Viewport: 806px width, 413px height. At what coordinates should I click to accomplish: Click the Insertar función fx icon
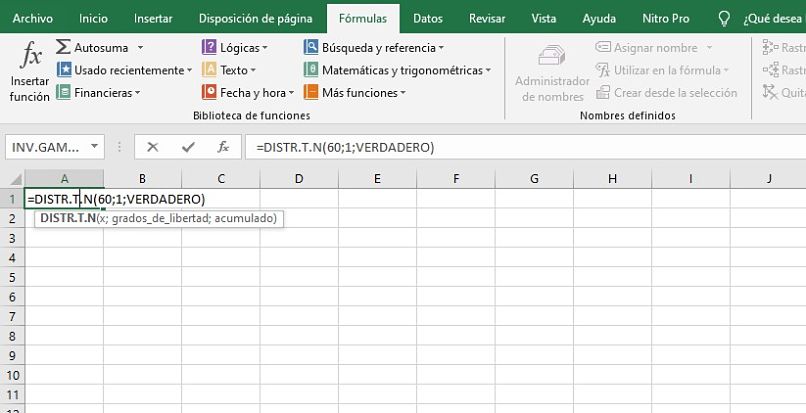30,56
